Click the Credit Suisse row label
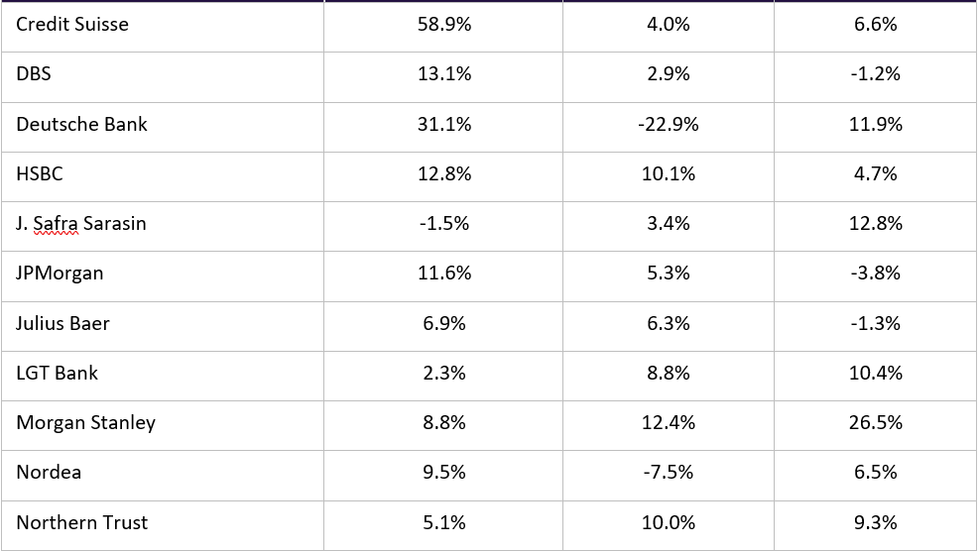Viewport: 980px width, 551px height. 72,24
